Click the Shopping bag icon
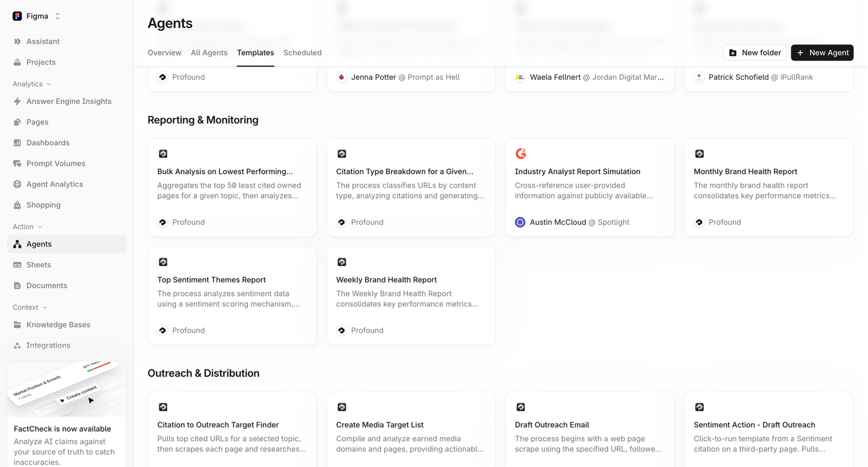The height and width of the screenshot is (467, 868). coord(17,205)
